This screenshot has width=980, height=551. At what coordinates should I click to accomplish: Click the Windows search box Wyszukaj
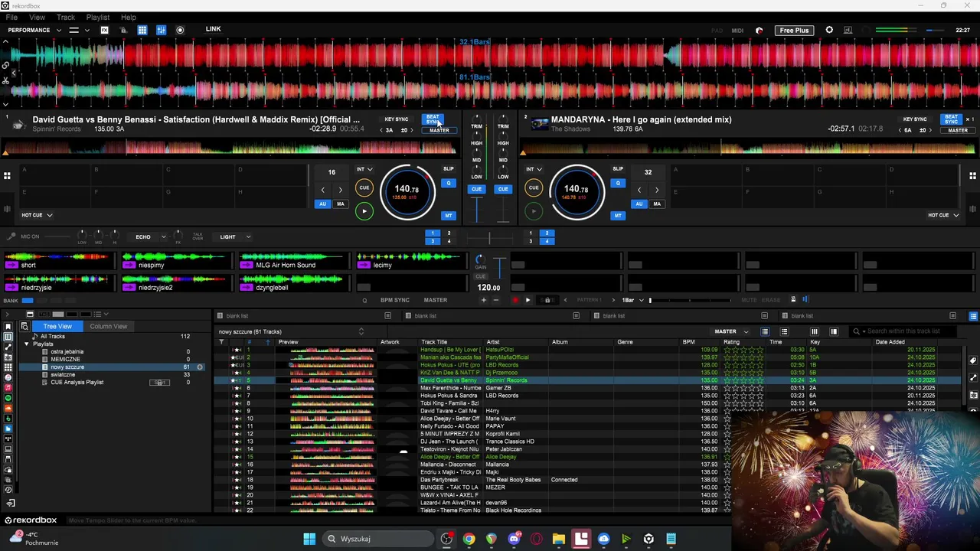(377, 539)
